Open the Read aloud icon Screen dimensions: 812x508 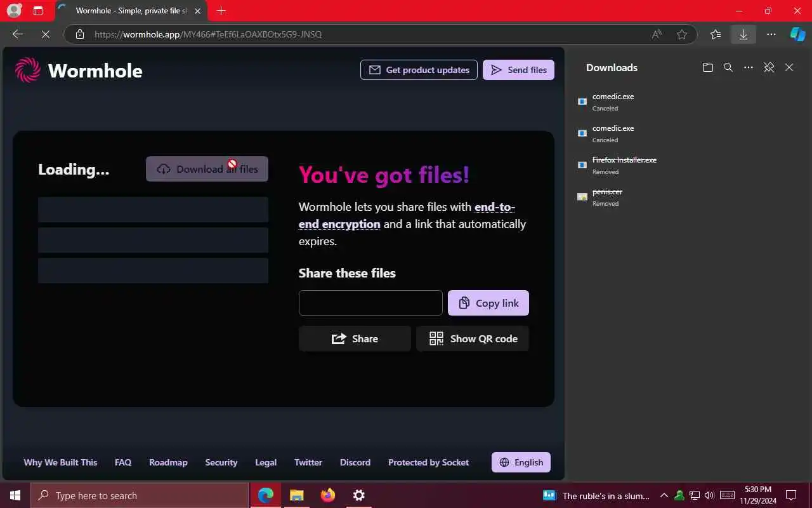point(657,34)
